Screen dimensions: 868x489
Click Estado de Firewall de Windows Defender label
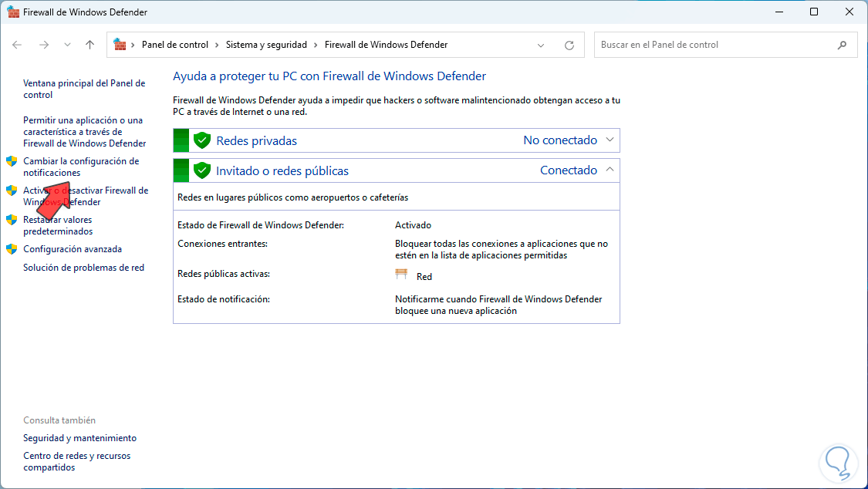coord(261,225)
